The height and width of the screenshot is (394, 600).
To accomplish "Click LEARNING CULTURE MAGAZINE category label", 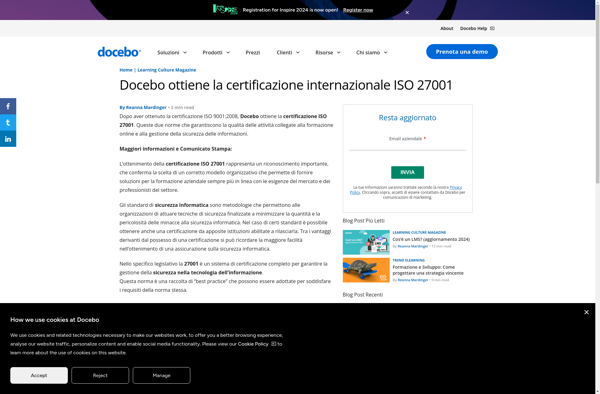I will coord(419,233).
